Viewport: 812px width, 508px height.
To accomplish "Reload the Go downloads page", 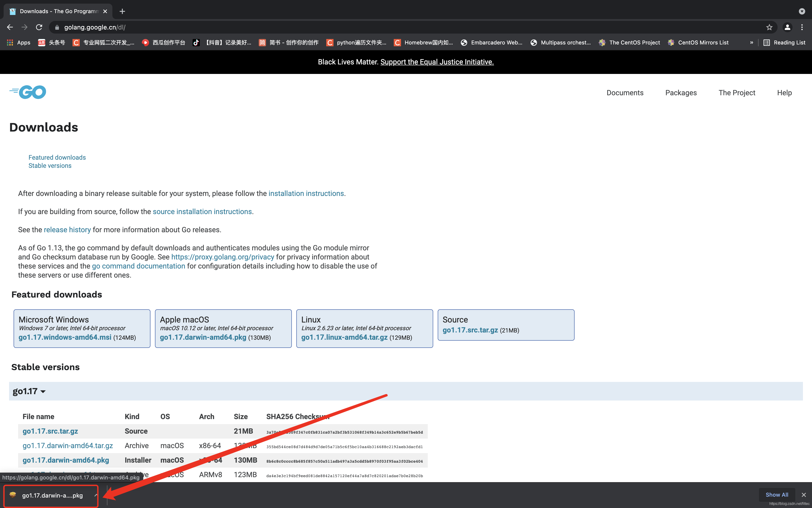I will coord(39,27).
